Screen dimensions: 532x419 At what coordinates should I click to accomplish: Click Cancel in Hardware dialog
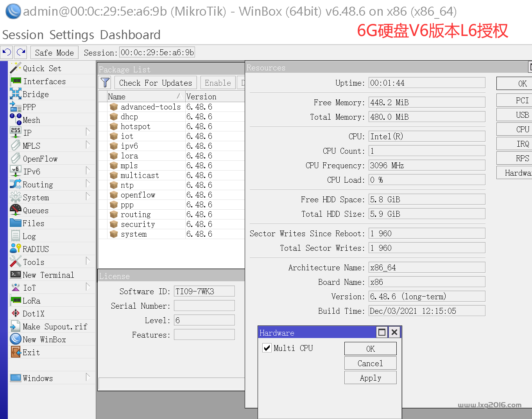tap(371, 363)
